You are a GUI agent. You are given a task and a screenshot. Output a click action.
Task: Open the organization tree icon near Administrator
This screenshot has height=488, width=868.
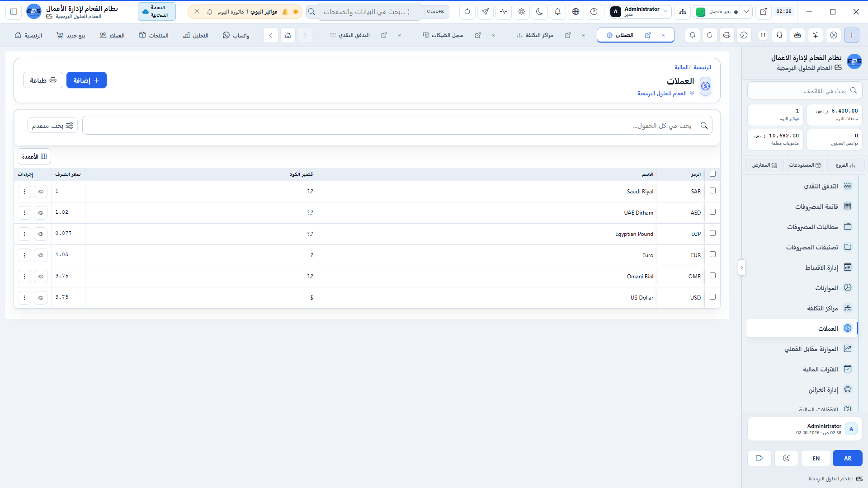tap(683, 12)
